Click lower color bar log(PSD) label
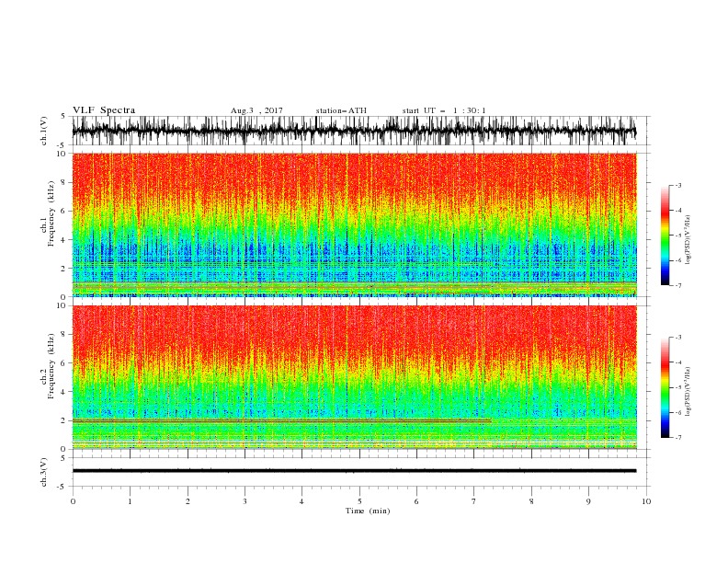Screen dimensions: 728x563 (x=688, y=391)
